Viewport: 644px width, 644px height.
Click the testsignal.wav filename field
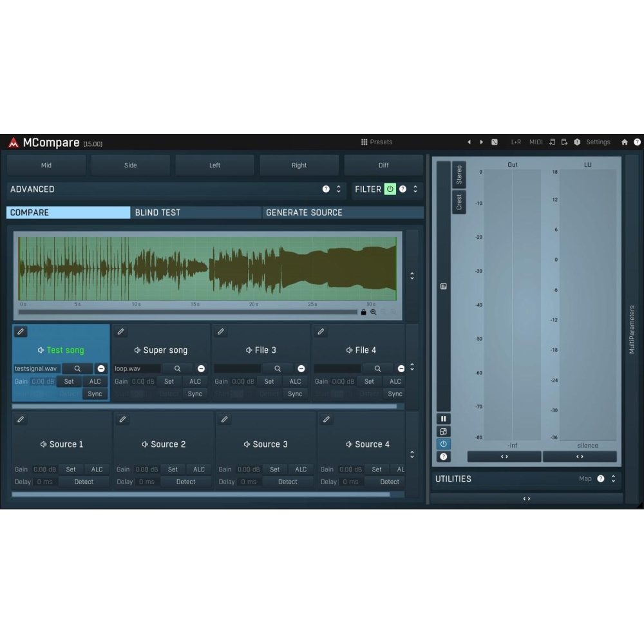click(36, 368)
